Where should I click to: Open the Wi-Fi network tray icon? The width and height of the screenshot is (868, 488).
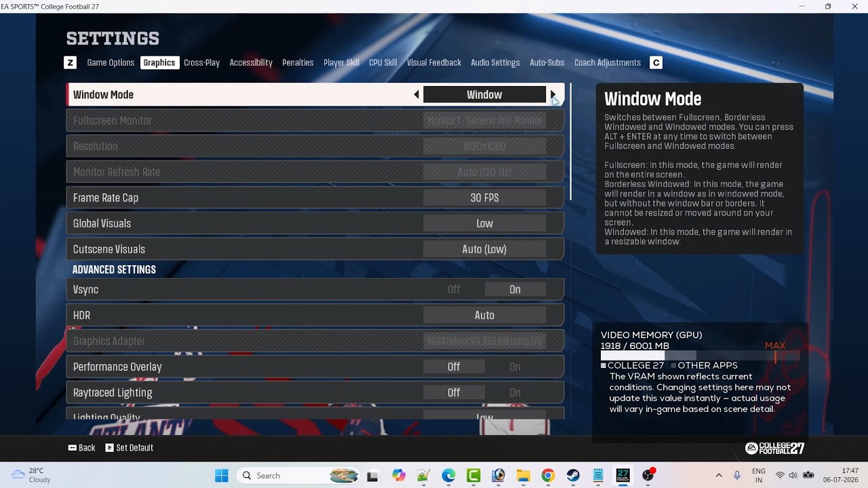(780, 476)
